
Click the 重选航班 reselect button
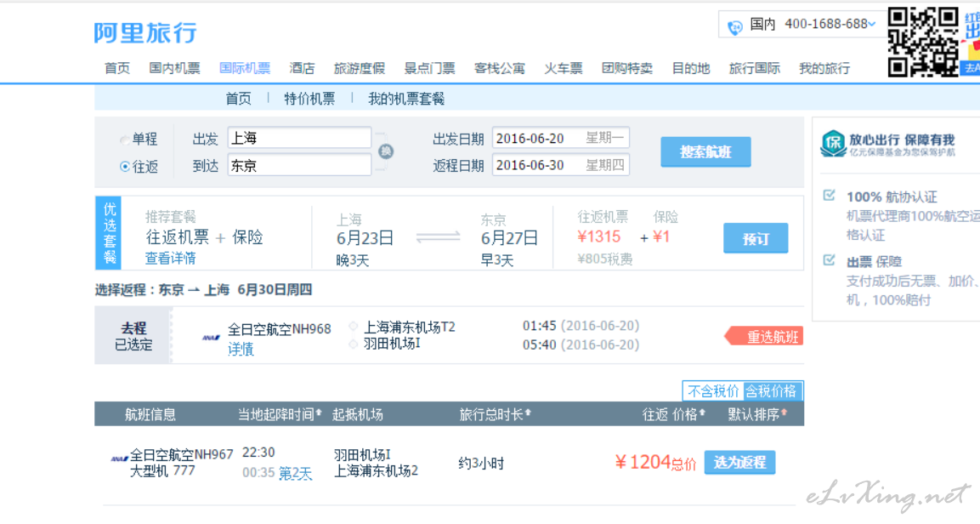click(764, 336)
